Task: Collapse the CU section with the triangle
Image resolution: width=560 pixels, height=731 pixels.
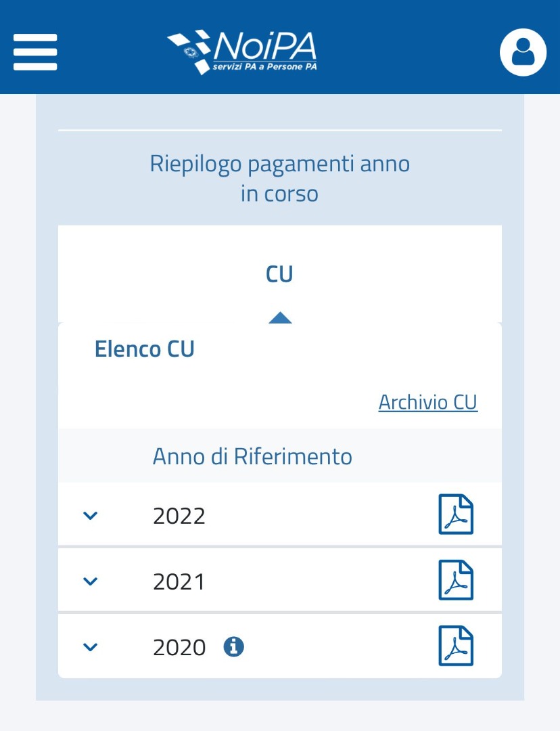Action: click(280, 317)
